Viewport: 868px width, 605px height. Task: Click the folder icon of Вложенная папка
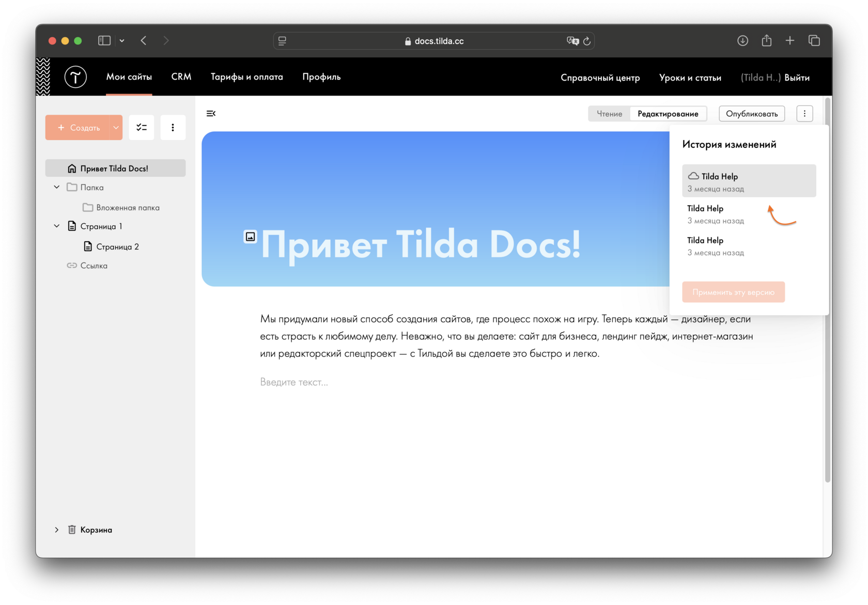pos(88,208)
